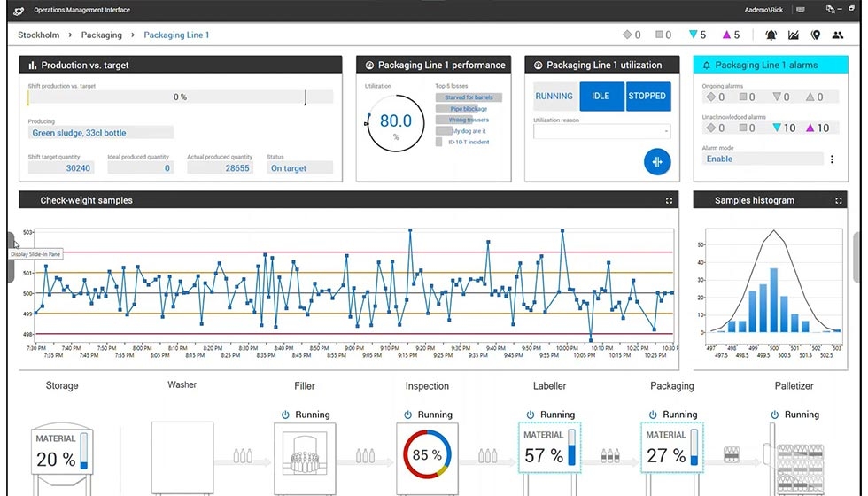The height and width of the screenshot is (496, 868).
Task: Open the trend chart icon in header
Action: (794, 35)
